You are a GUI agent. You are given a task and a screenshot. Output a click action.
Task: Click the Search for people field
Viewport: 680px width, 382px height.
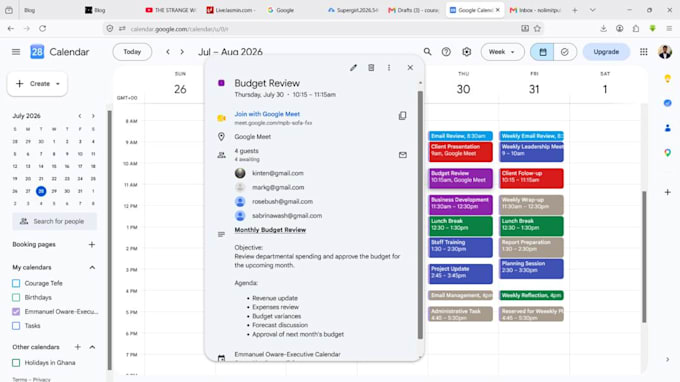pos(55,221)
